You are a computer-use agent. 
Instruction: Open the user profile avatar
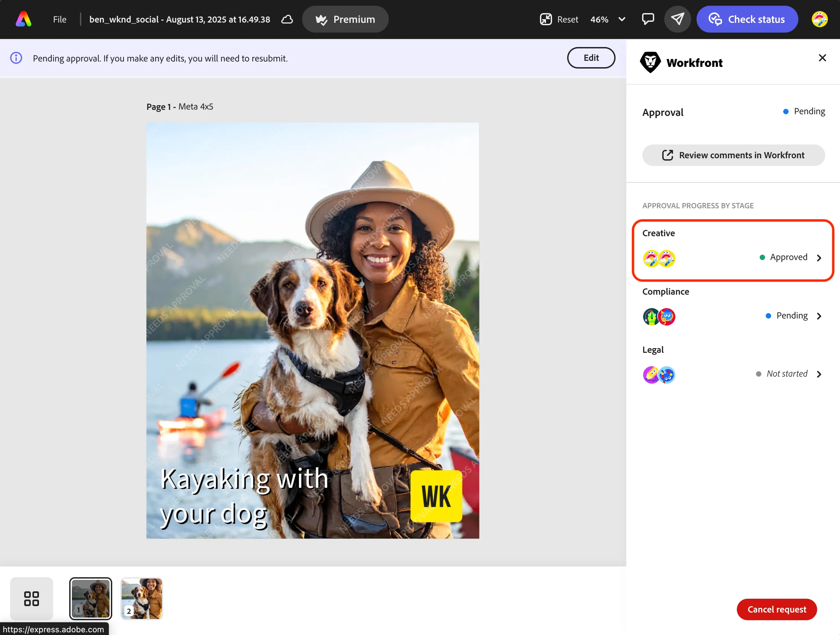pyautogui.click(x=820, y=19)
